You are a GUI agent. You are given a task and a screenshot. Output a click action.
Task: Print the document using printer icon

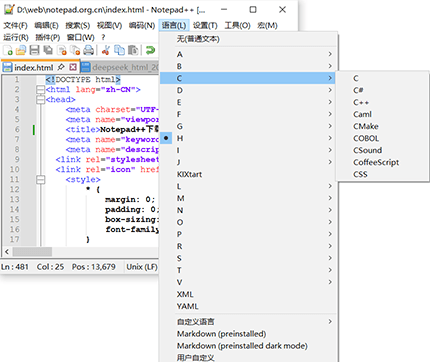[88, 50]
